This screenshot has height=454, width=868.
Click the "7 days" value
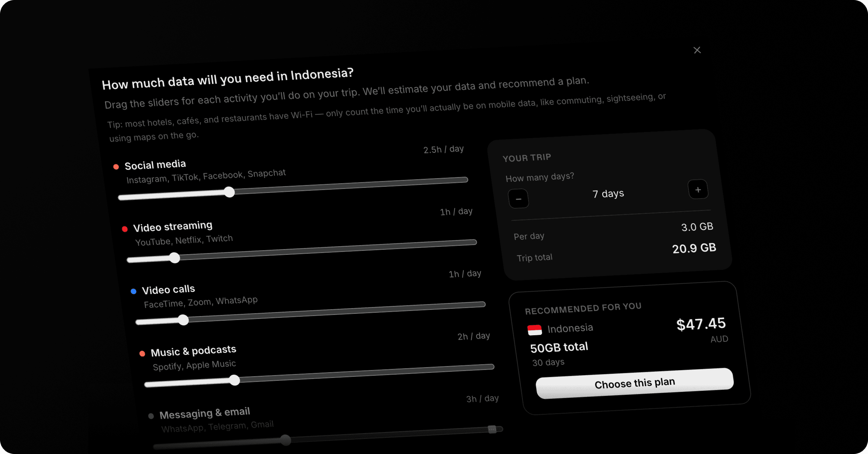pos(608,194)
